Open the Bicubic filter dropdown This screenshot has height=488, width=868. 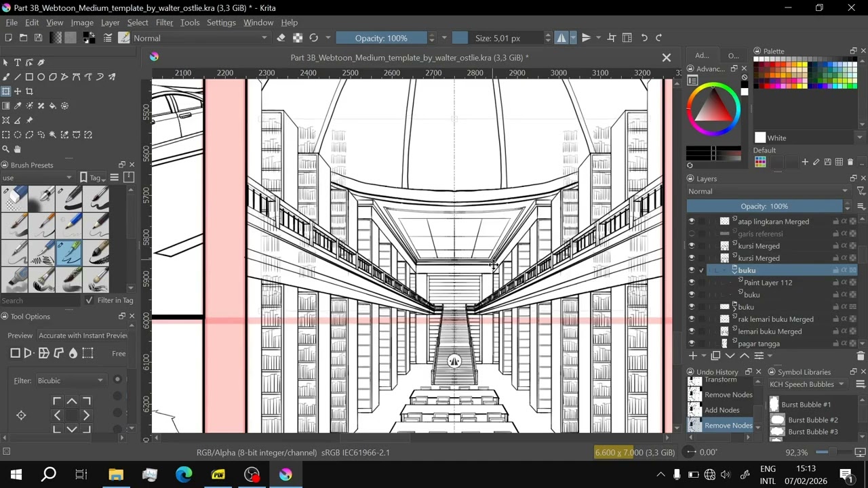coord(71,380)
